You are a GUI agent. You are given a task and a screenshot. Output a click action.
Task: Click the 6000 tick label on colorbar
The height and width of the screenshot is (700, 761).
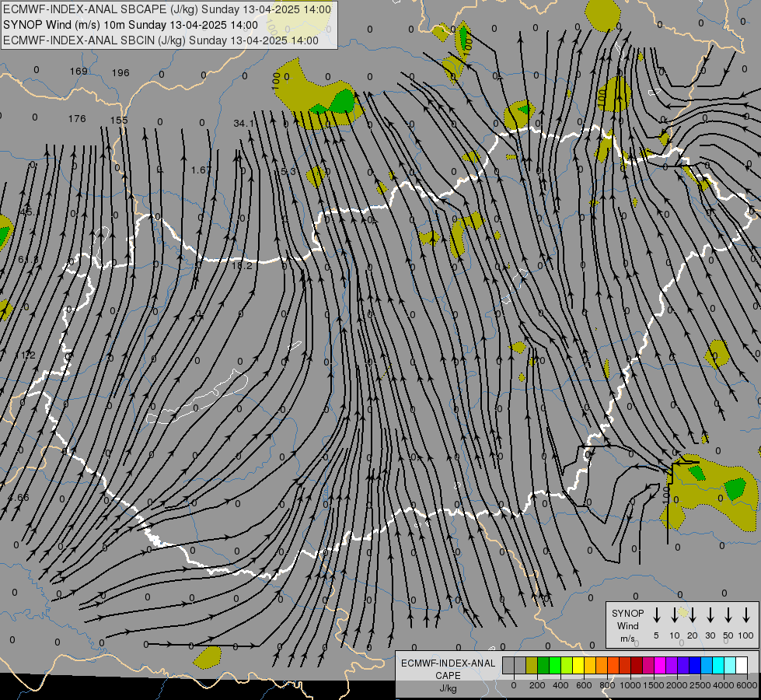(746, 685)
